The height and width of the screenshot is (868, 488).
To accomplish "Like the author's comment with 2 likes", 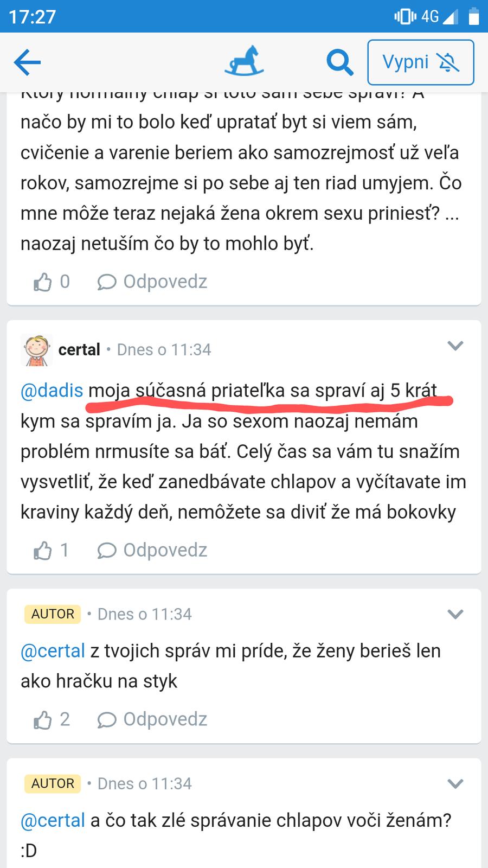I will [43, 719].
